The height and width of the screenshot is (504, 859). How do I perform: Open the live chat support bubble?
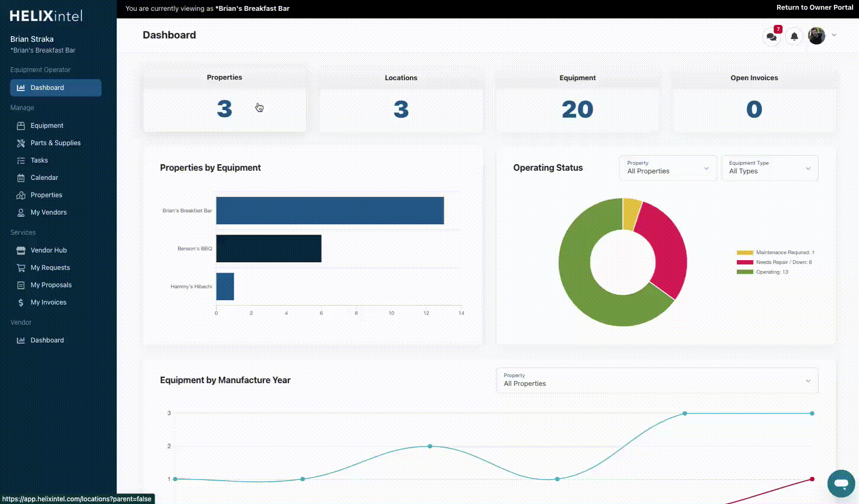coord(841,483)
